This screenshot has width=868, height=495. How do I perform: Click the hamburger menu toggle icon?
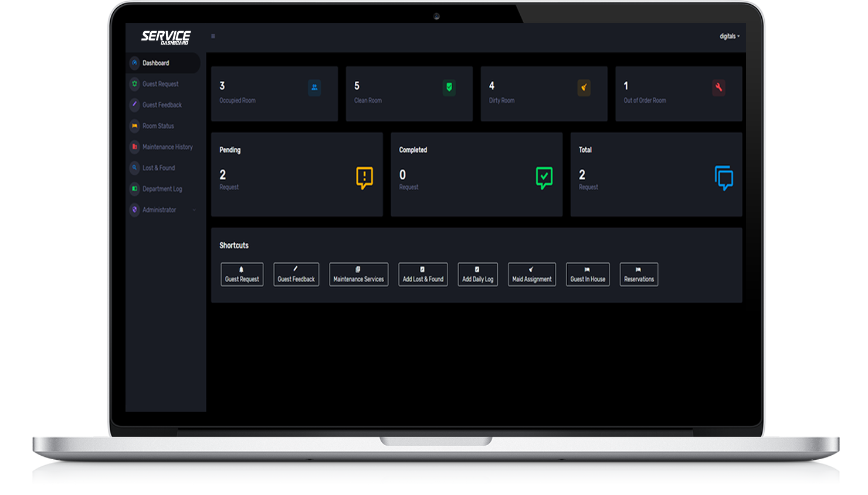tap(213, 36)
